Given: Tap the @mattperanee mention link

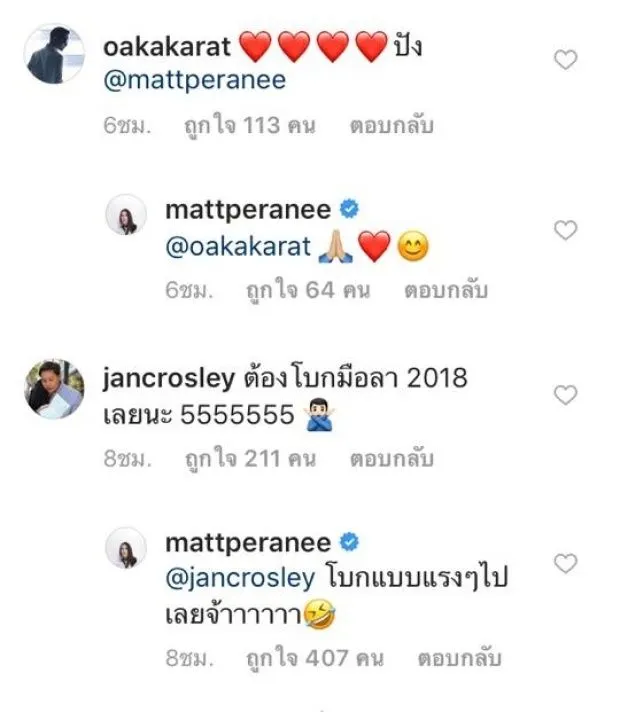Looking at the screenshot, I should coord(194,80).
